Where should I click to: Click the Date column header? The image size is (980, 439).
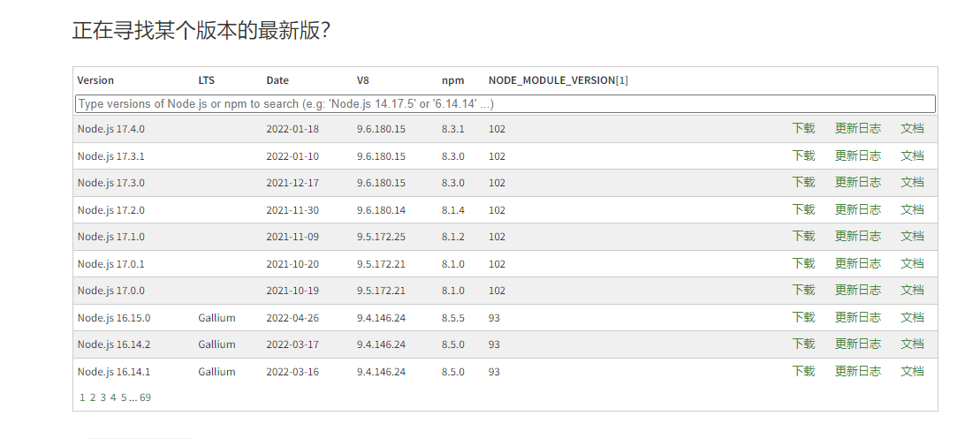point(277,80)
